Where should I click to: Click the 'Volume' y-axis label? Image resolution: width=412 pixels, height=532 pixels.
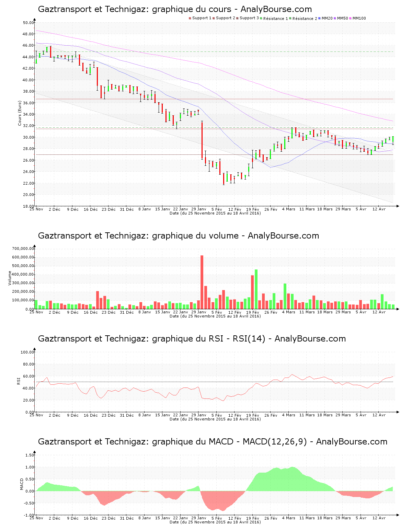(x=10, y=278)
